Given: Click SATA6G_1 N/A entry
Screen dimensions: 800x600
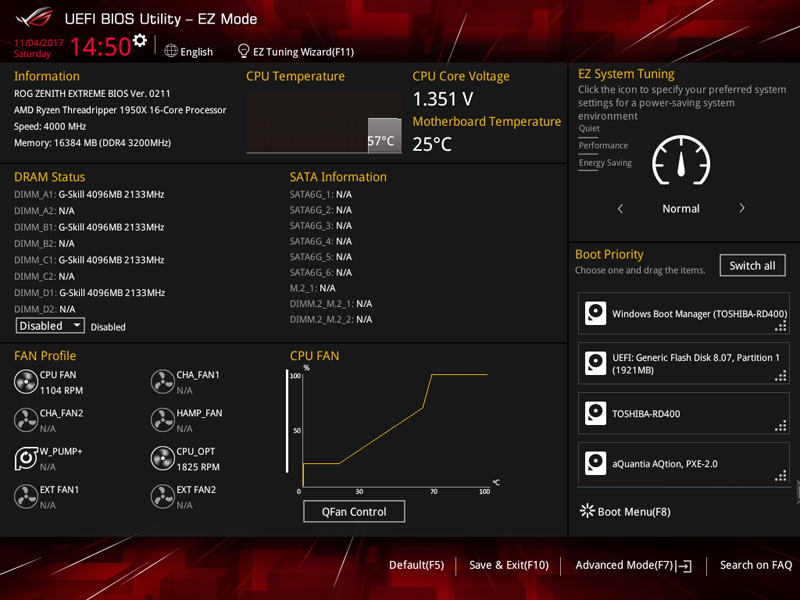Looking at the screenshot, I should point(321,194).
